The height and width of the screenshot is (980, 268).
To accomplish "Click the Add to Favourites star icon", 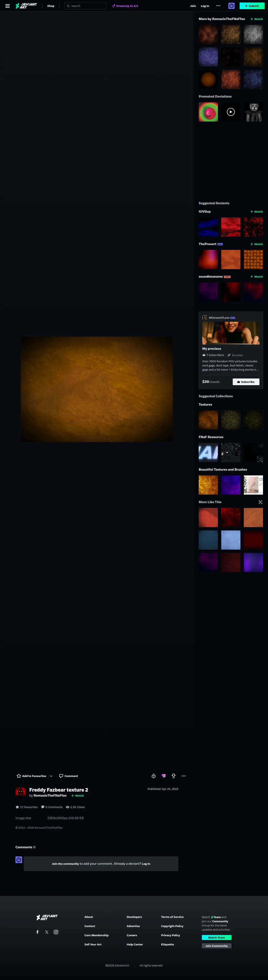I will tap(19, 776).
